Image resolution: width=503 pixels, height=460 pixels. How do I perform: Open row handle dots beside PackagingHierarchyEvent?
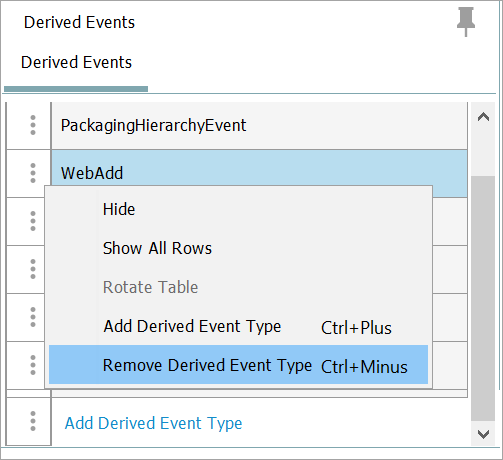[x=33, y=125]
